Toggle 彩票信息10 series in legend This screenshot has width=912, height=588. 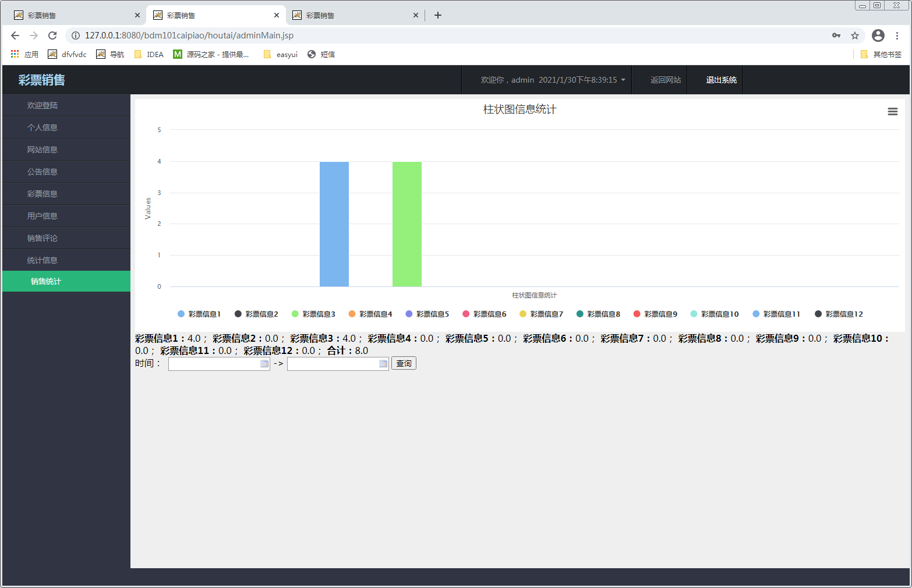point(715,314)
